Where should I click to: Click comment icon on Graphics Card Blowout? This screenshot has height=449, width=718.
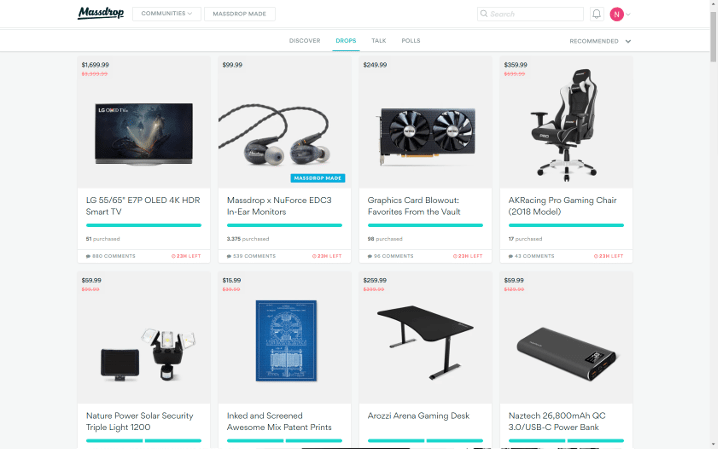click(x=370, y=256)
